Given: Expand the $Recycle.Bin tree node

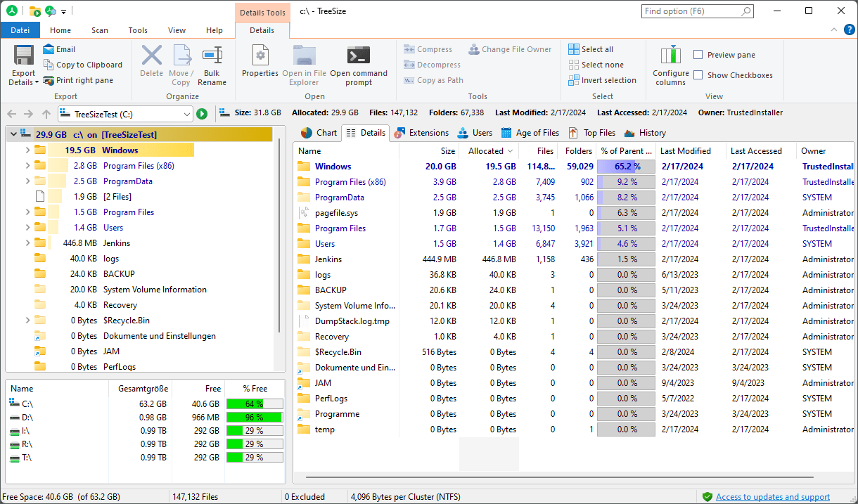Looking at the screenshot, I should click(x=27, y=320).
